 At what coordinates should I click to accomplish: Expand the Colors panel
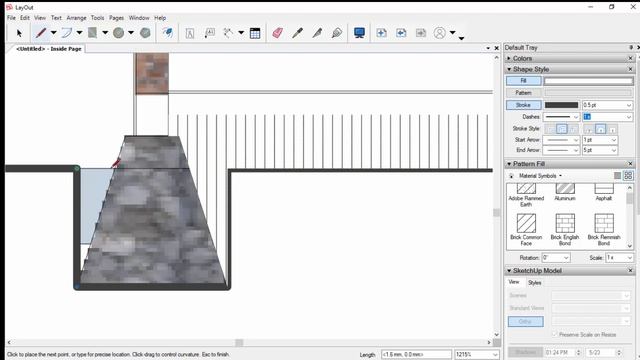509,58
